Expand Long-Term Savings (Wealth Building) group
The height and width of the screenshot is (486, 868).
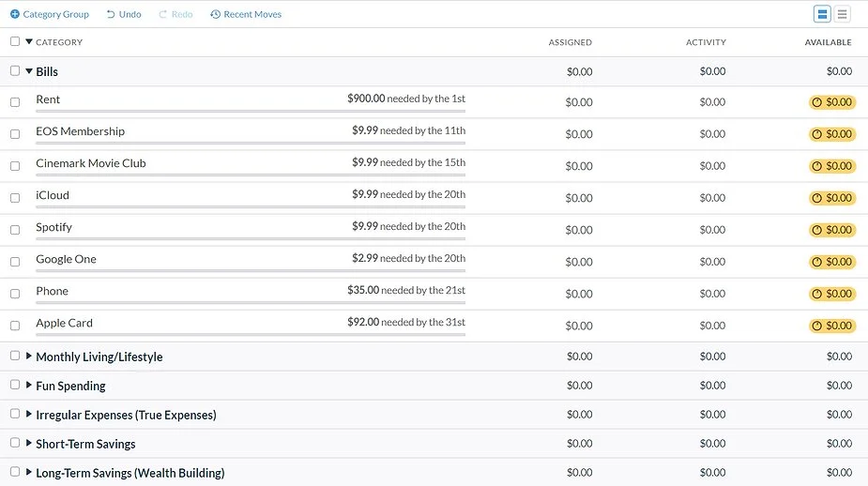tap(29, 473)
